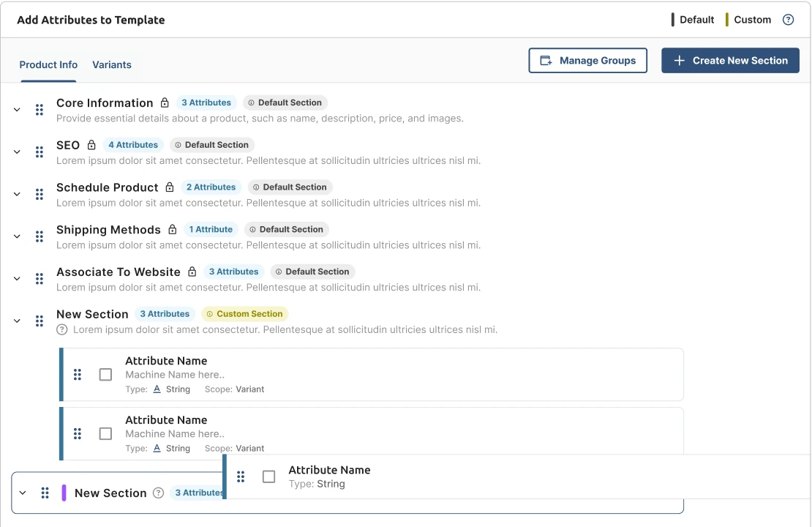Viewport: 812px width, 527px height.
Task: Collapse the Custom Section New Section chevron
Action: point(17,321)
